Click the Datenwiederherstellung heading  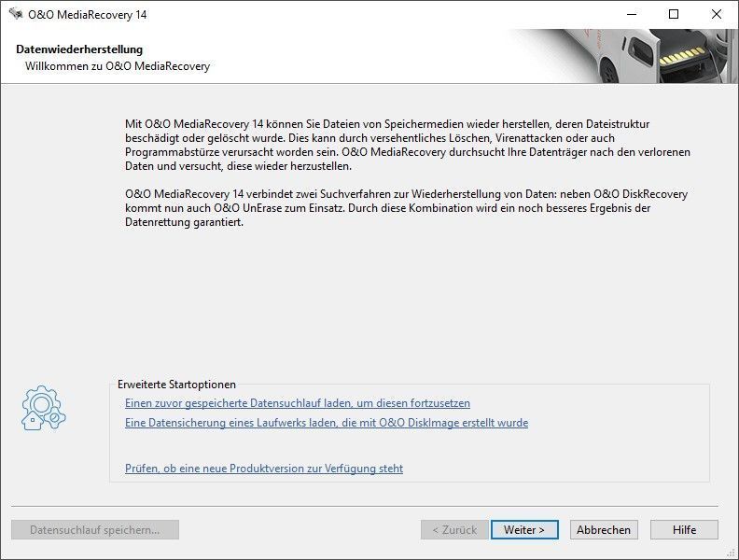(79, 49)
